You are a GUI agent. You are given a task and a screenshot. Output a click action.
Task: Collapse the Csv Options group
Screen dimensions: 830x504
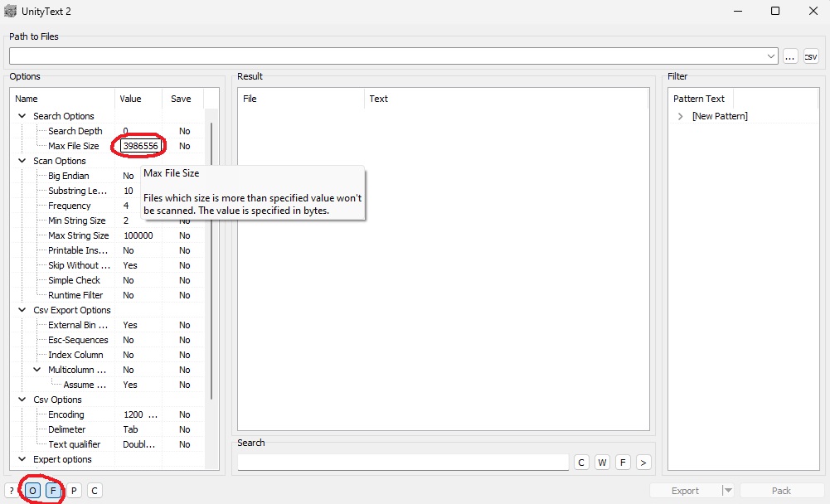(22, 400)
